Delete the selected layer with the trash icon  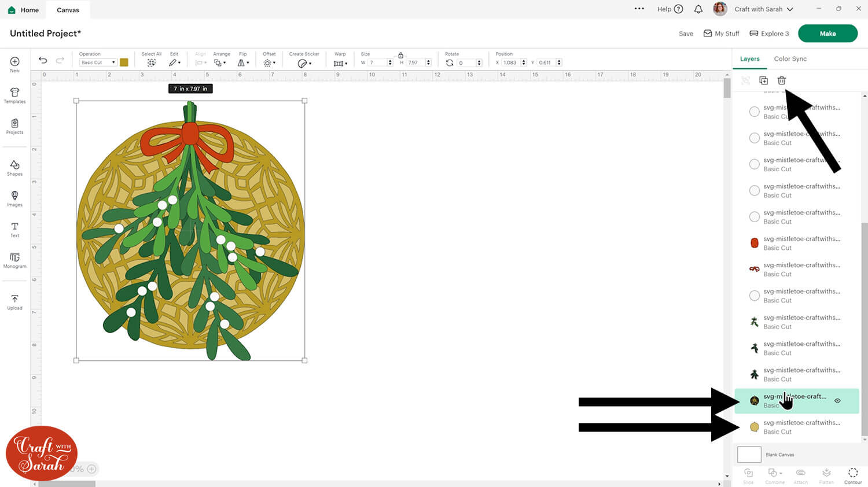pos(782,80)
